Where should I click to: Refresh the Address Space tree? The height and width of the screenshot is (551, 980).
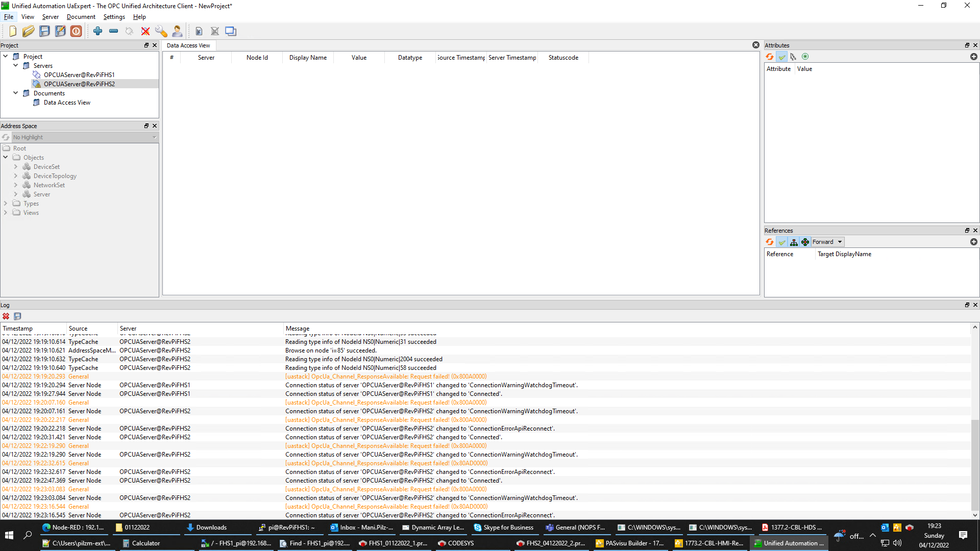[x=6, y=137]
